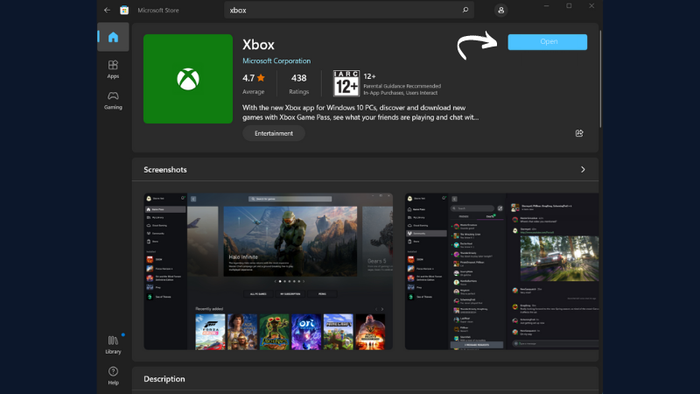
Task: Open the Xbox app with Open button
Action: tap(547, 42)
